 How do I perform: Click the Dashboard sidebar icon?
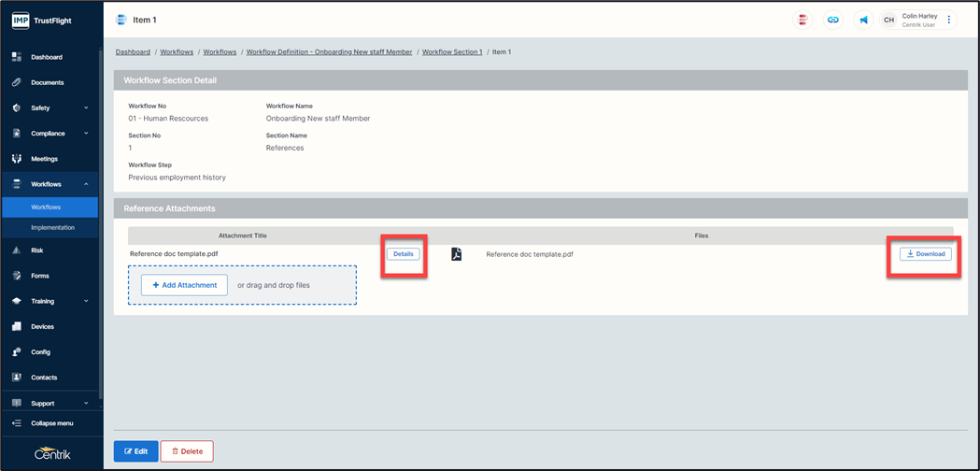[17, 57]
